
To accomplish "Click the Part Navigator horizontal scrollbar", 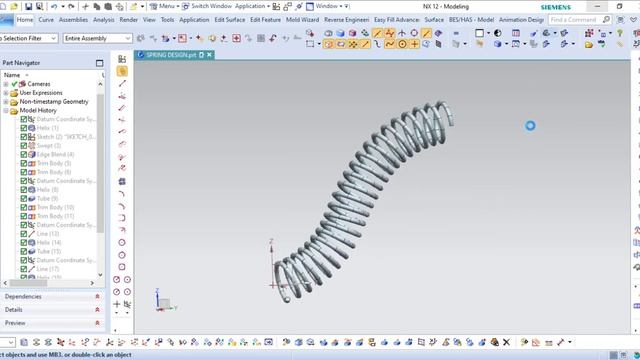I will click(28, 283).
